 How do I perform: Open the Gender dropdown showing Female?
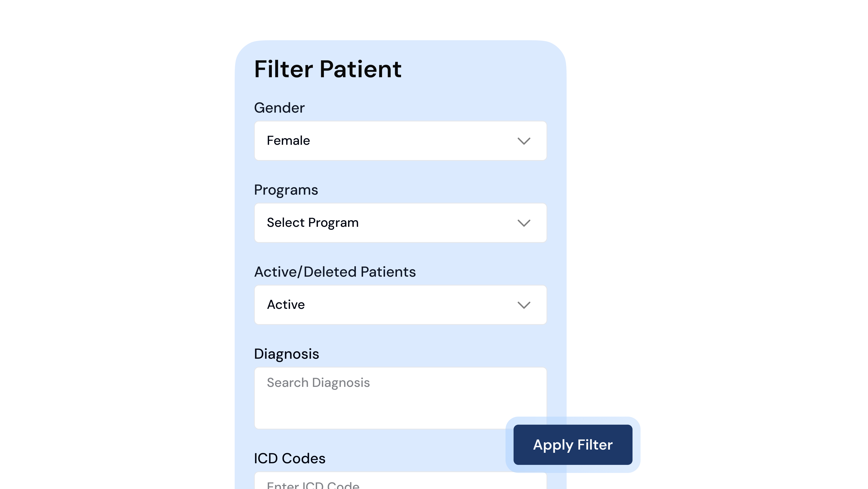click(x=400, y=141)
